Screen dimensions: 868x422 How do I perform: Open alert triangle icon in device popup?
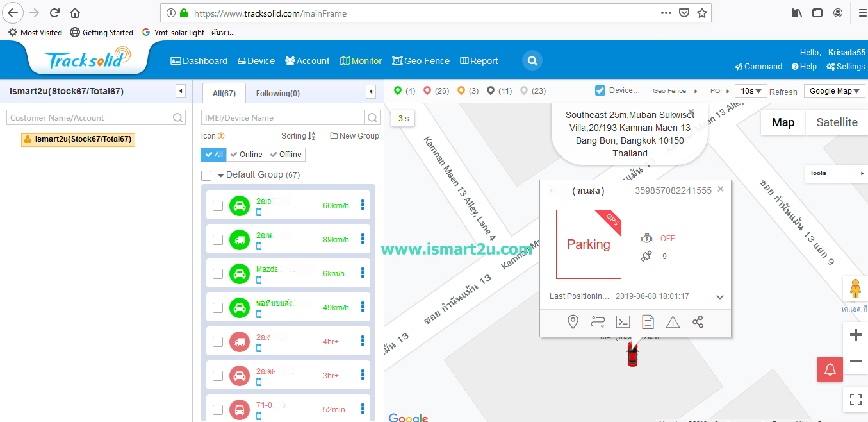[673, 322]
